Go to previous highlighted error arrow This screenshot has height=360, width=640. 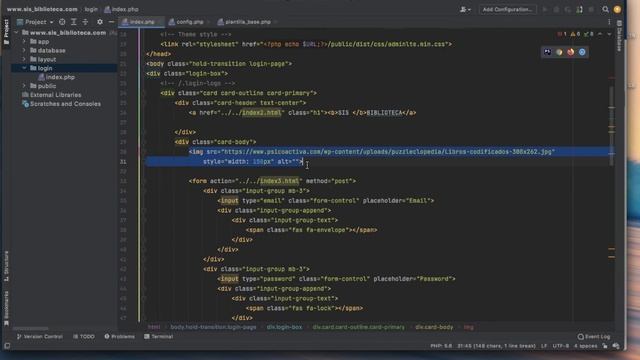pyautogui.click(x=600, y=34)
